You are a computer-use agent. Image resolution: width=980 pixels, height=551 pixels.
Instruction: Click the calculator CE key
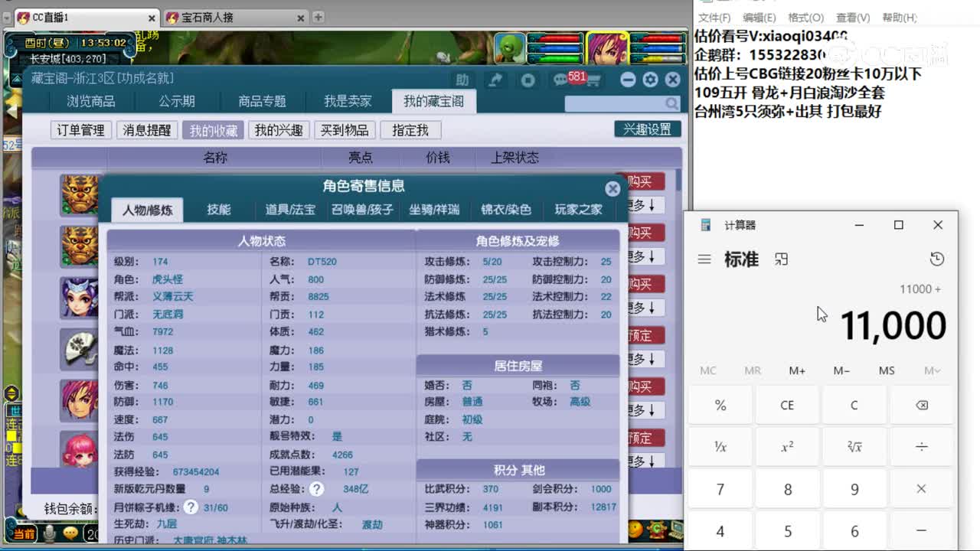(787, 405)
